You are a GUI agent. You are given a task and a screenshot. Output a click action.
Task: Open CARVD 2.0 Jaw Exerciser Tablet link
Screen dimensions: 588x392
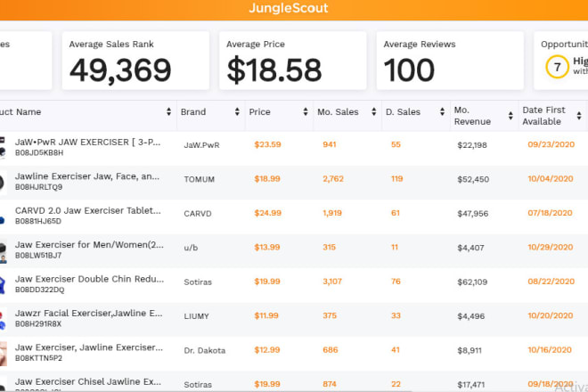pos(87,210)
